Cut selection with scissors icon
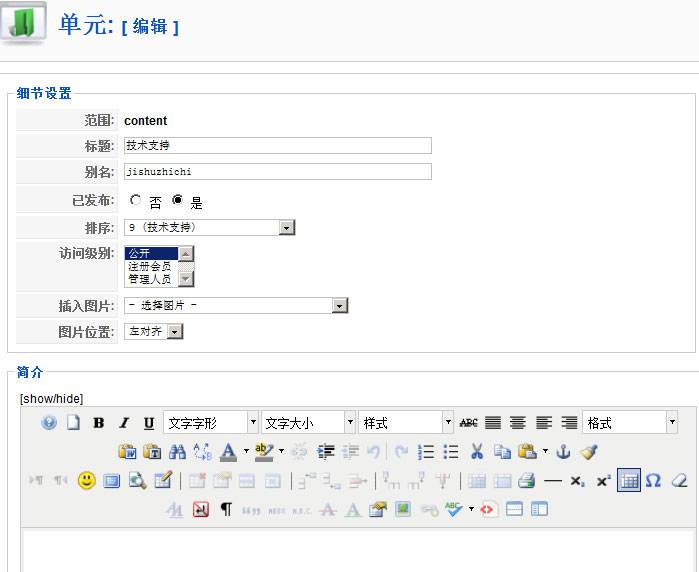This screenshot has height=572, width=699. 477,452
